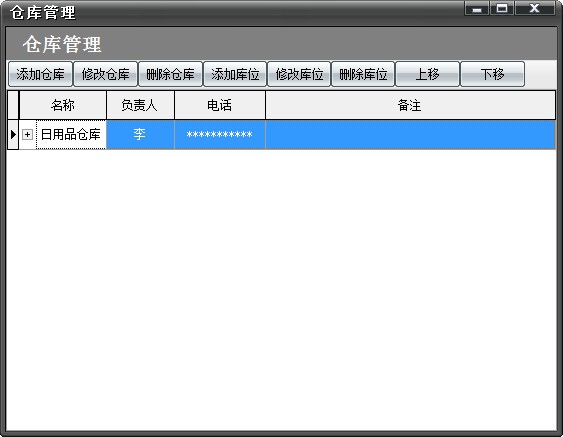563x437 pixels.
Task: Select the 李 manager cell
Action: 140,135
